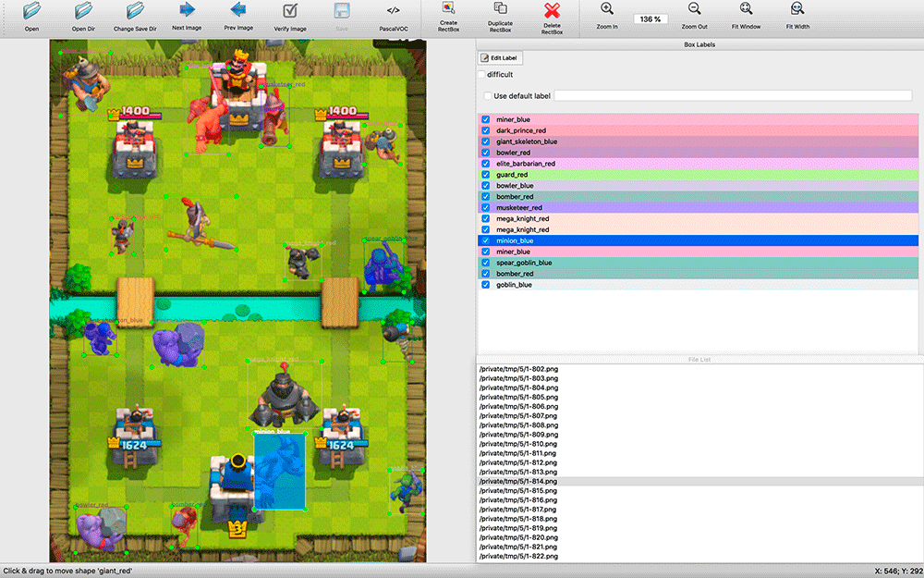Click the red Delete RectBox icon
This screenshot has width=924, height=578.
pyautogui.click(x=553, y=10)
